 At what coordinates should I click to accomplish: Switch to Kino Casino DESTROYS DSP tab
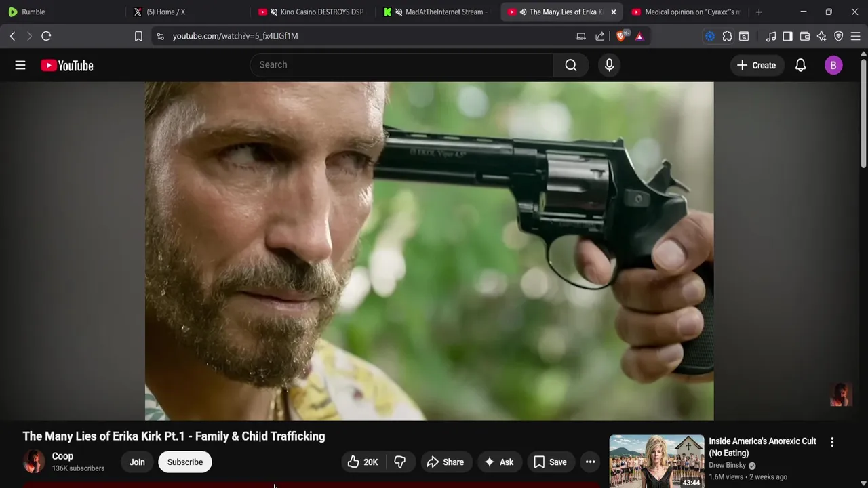[x=311, y=12]
